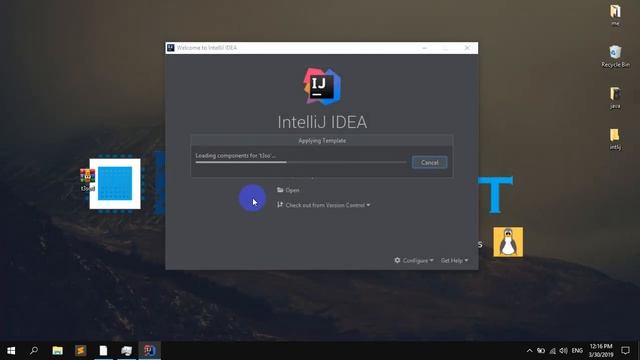
Task: Click the penguin Linux icon on desktop
Action: pos(508,242)
